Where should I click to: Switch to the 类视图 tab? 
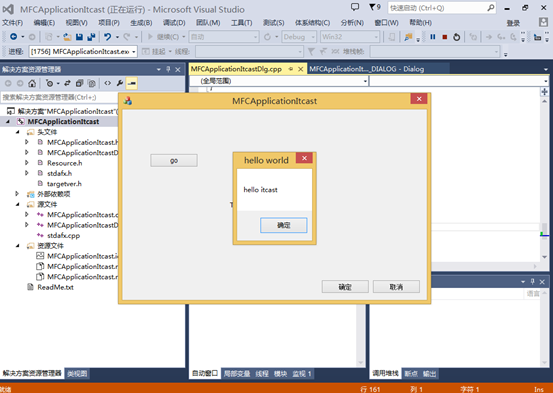(77, 373)
